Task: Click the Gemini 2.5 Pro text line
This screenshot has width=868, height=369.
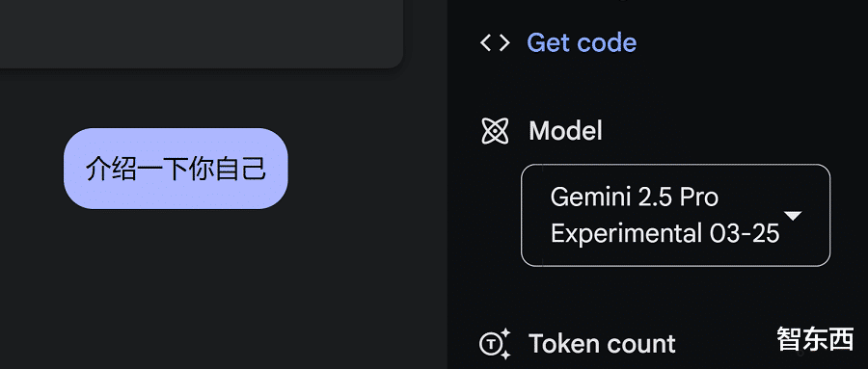Action: click(x=635, y=197)
